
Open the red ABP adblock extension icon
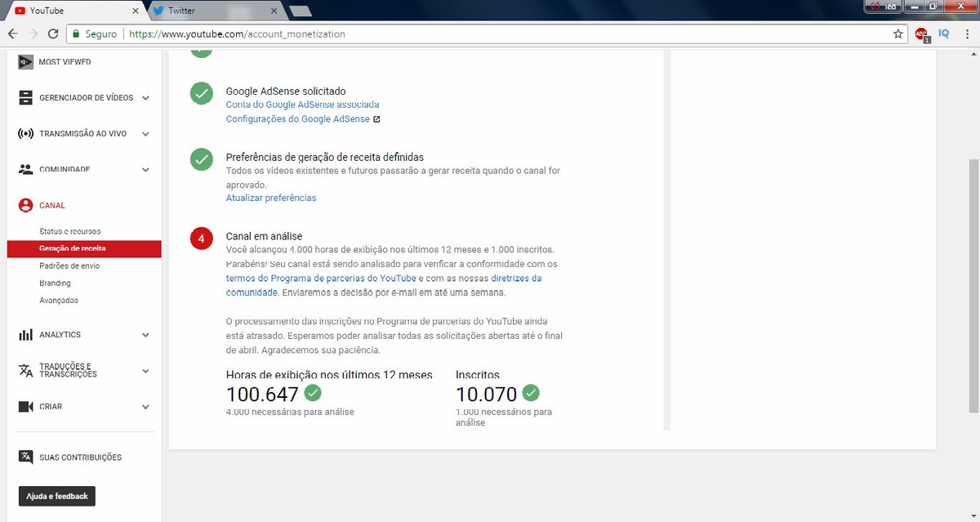coord(922,34)
